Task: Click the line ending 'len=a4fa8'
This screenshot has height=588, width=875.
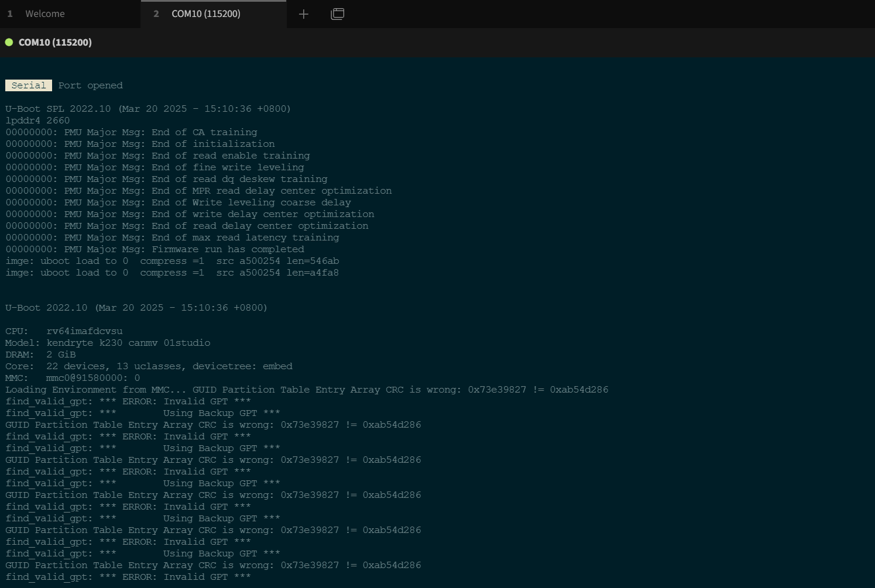Action: [x=172, y=273]
